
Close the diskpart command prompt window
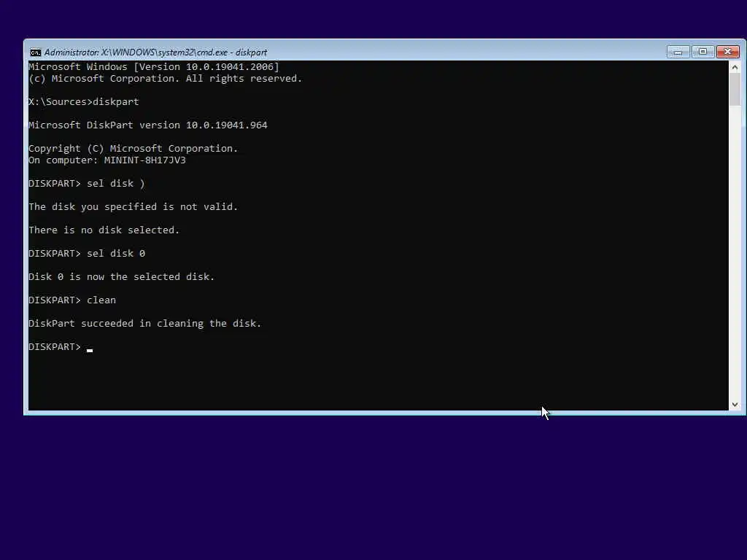pyautogui.click(x=728, y=52)
